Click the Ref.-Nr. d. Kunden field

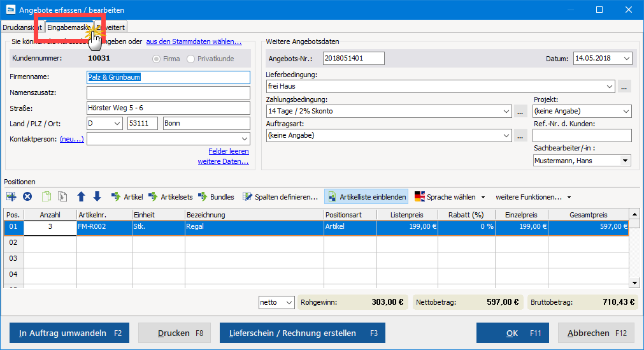582,135
